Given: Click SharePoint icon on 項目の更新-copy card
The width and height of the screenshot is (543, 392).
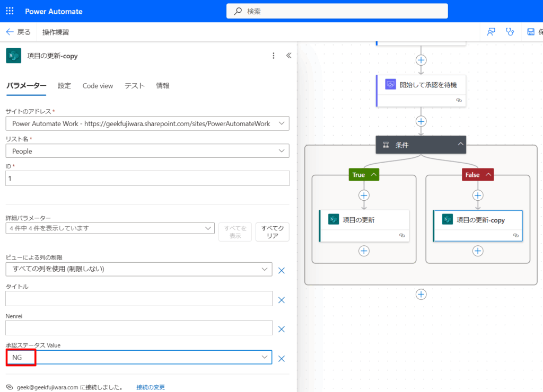Looking at the screenshot, I should 448,219.
